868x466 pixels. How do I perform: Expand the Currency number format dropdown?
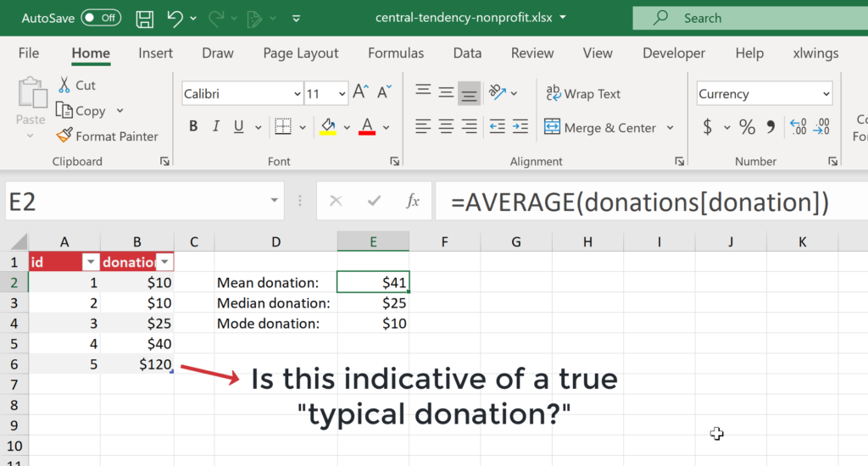click(x=826, y=94)
